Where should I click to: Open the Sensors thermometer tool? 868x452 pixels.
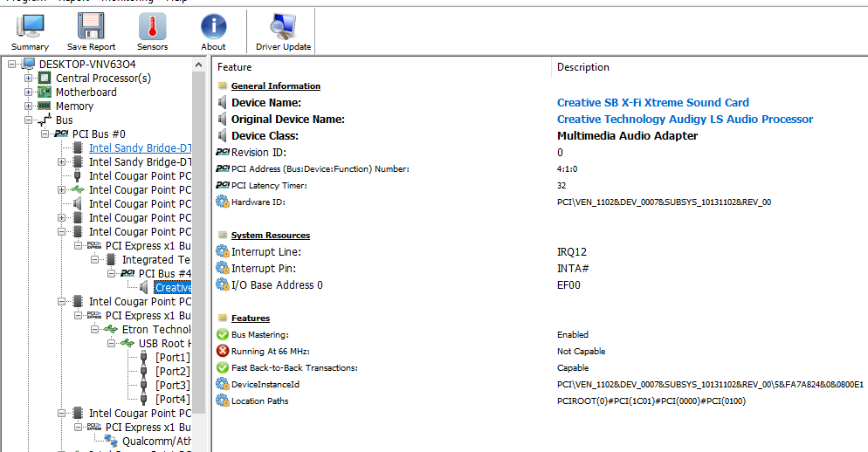tap(152, 32)
